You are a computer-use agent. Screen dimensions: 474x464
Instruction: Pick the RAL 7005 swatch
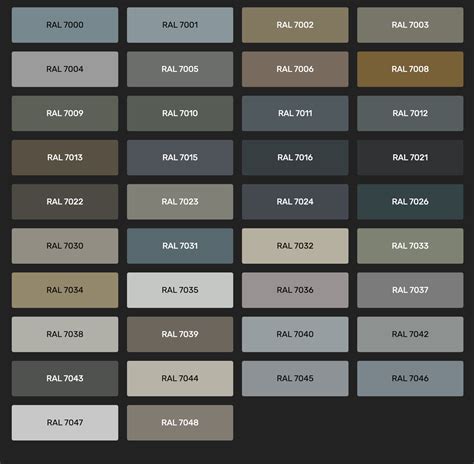coord(180,69)
